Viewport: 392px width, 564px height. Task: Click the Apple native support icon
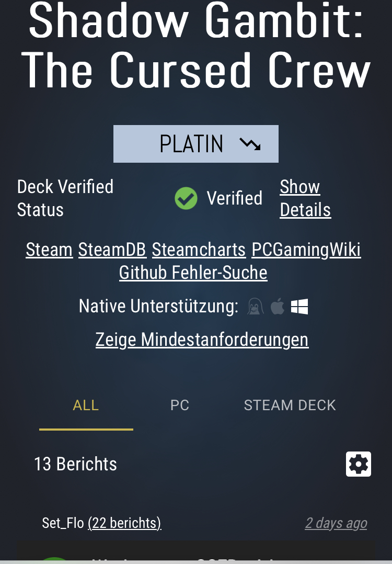(278, 306)
